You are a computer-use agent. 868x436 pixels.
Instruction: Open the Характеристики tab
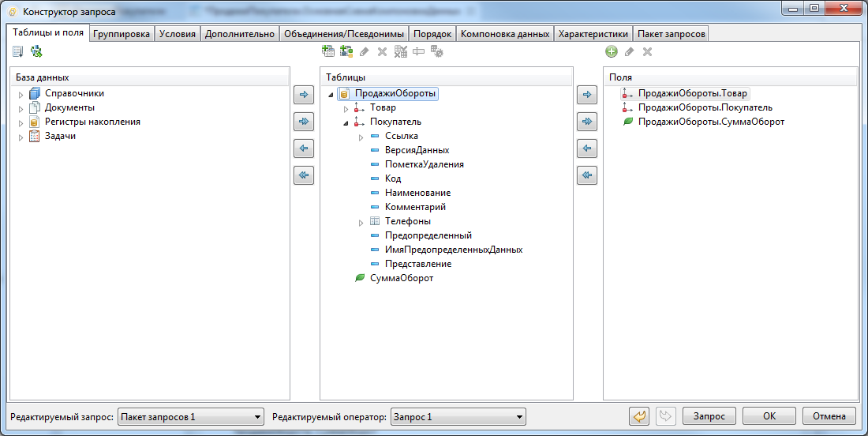click(x=593, y=34)
